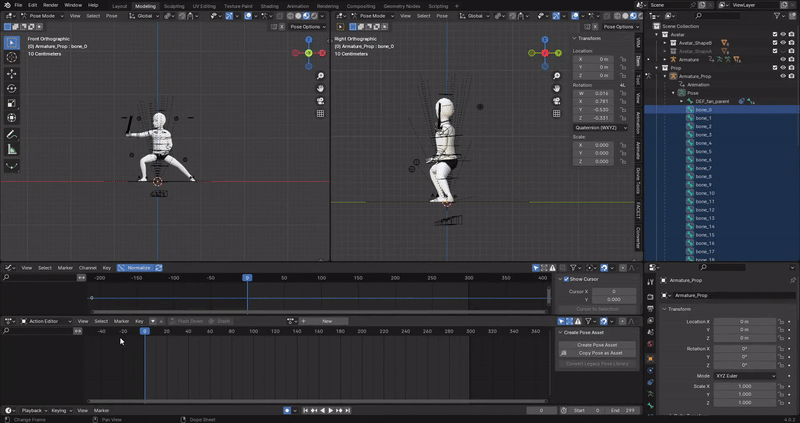Viewport: 800px width, 423px height.
Task: Toggle camera view icon in right viewport
Action: (557, 100)
